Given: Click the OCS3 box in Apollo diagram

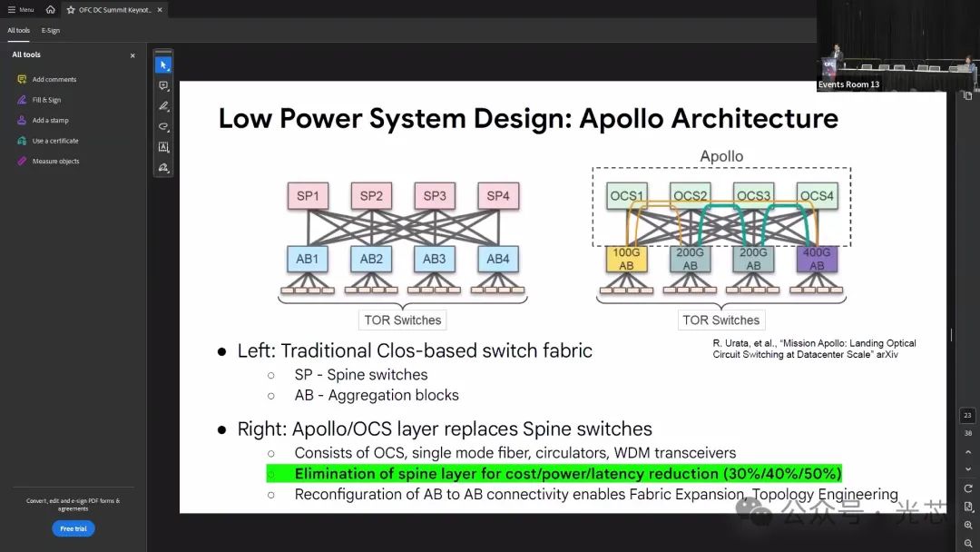Looking at the screenshot, I should coord(753,196).
